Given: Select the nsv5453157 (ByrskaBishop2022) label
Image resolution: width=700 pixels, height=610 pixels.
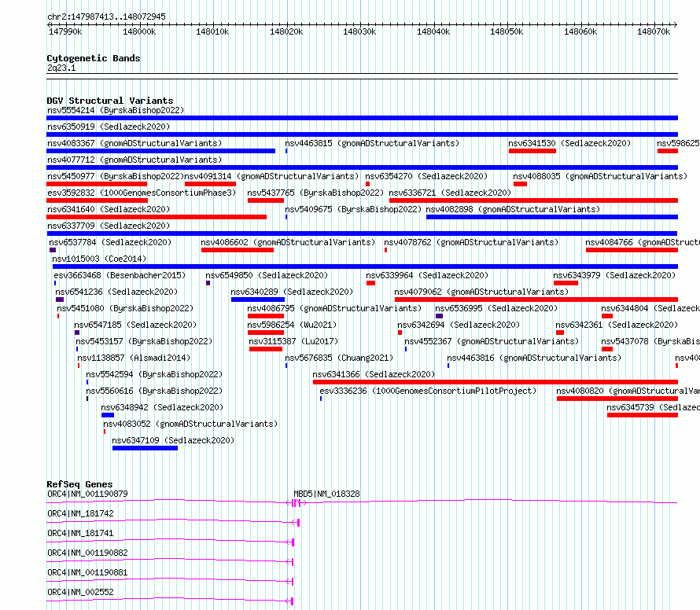Looking at the screenshot, I should click(144, 341).
